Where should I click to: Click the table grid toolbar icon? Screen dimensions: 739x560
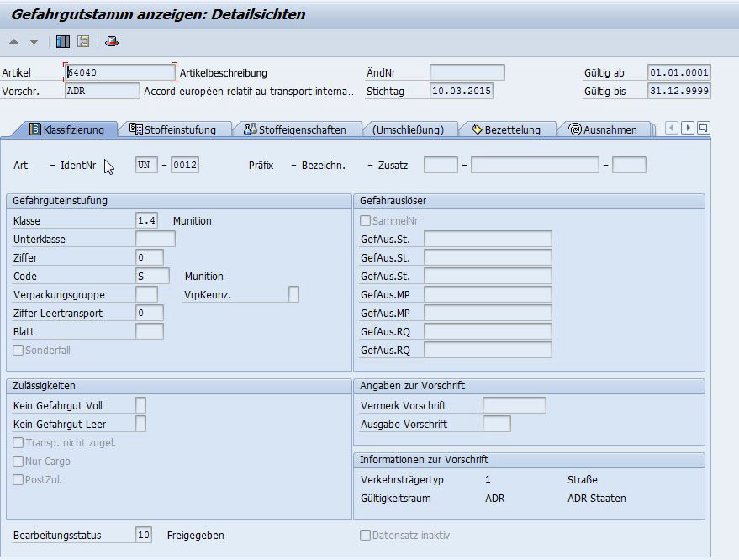point(63,41)
